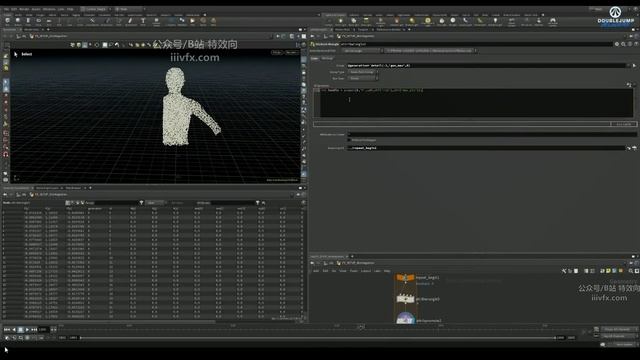Screen dimensions: 640x360
Task: Click the Attributes to Create field
Action: (x=492, y=134)
